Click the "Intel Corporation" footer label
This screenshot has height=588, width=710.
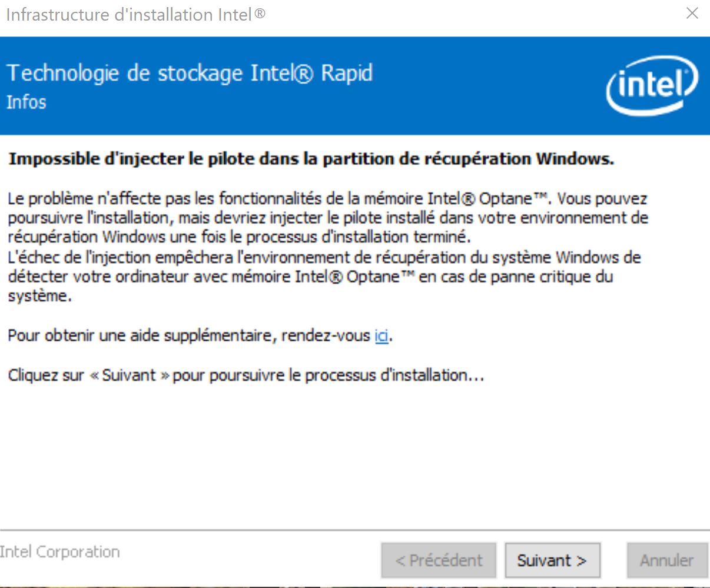(x=60, y=552)
